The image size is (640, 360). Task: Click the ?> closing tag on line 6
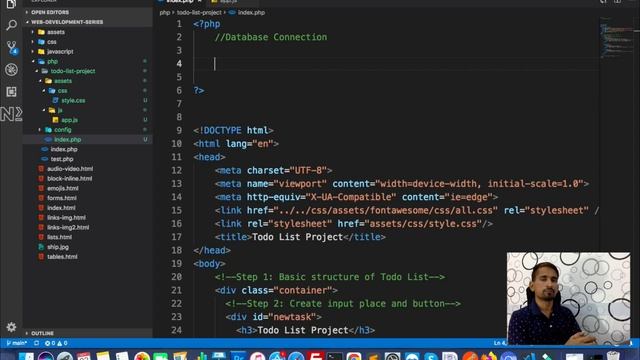tap(198, 90)
